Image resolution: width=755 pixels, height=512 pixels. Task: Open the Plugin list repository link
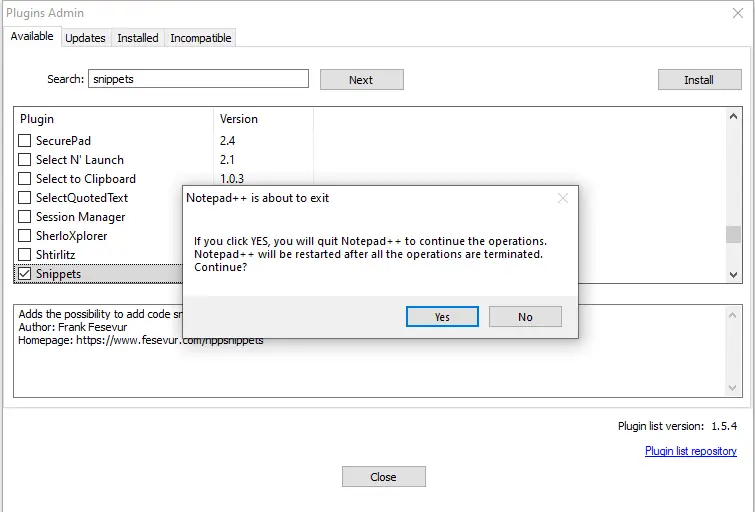coord(690,451)
